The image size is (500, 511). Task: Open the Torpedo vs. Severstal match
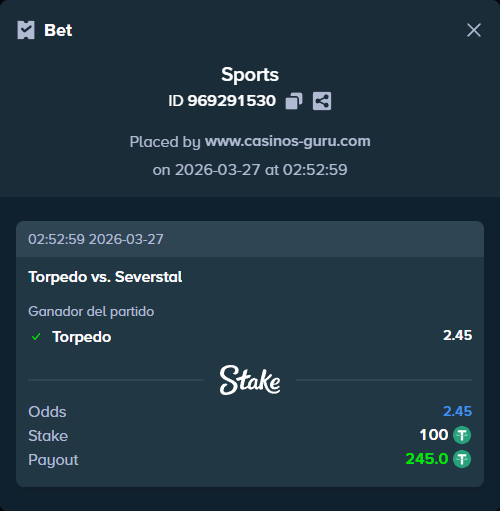(105, 277)
